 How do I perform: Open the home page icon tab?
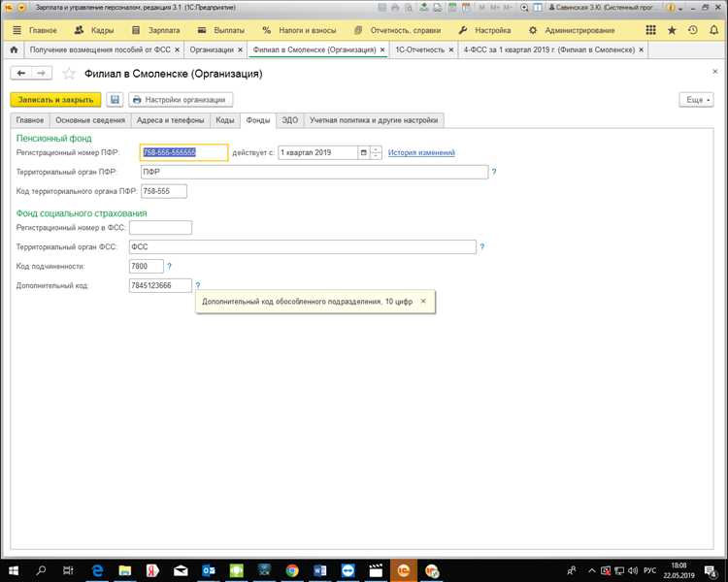(x=14, y=49)
